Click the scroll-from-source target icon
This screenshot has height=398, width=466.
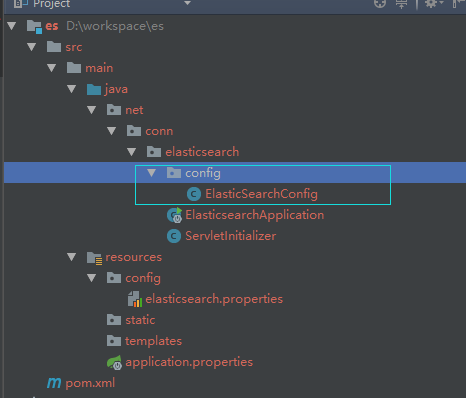click(380, 4)
